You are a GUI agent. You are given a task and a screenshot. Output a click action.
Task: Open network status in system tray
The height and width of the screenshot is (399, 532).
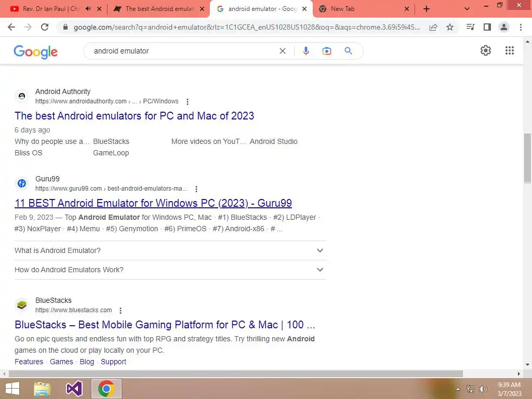point(471,389)
